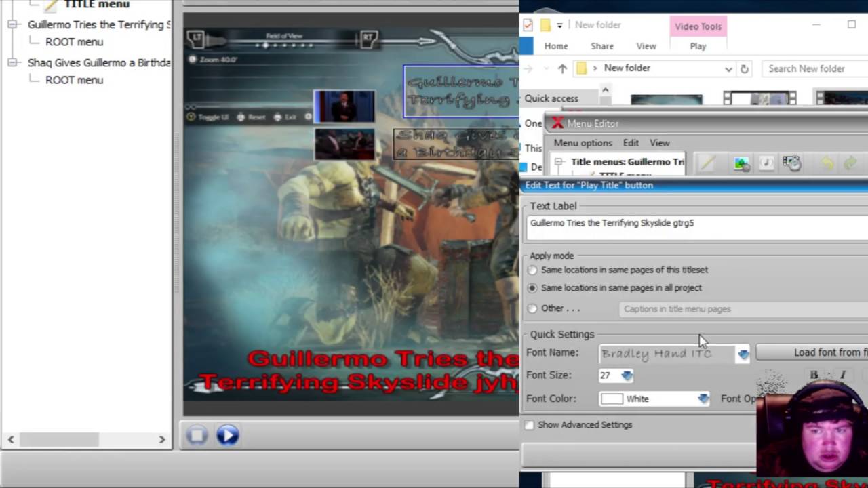Screen dimensions: 868x488
Task: Click the blue play button under the preview
Action: pyautogui.click(x=228, y=434)
